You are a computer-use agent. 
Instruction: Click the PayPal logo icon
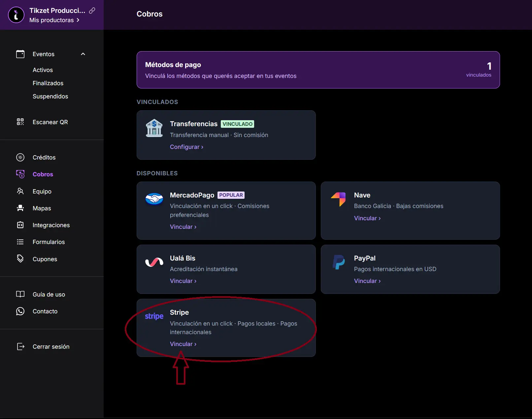338,262
